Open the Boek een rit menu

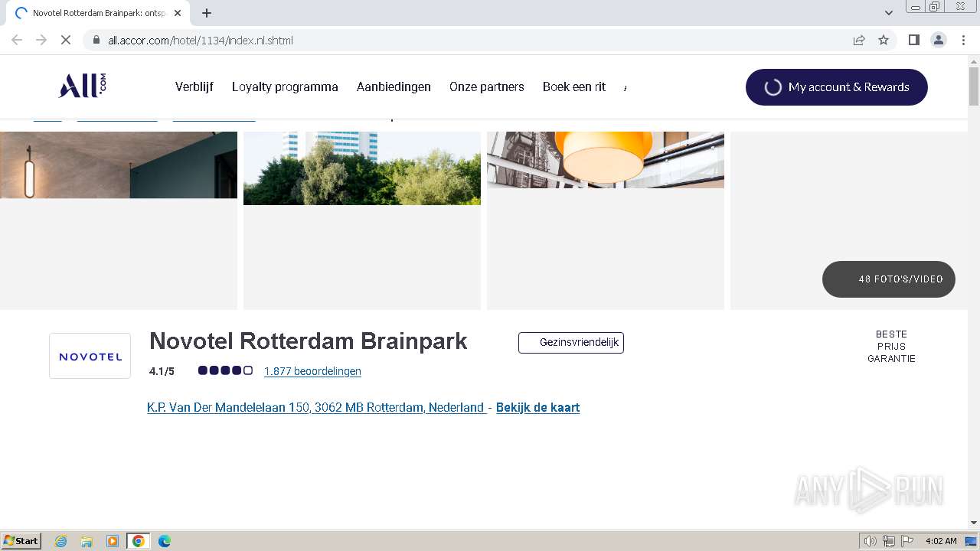(x=574, y=86)
